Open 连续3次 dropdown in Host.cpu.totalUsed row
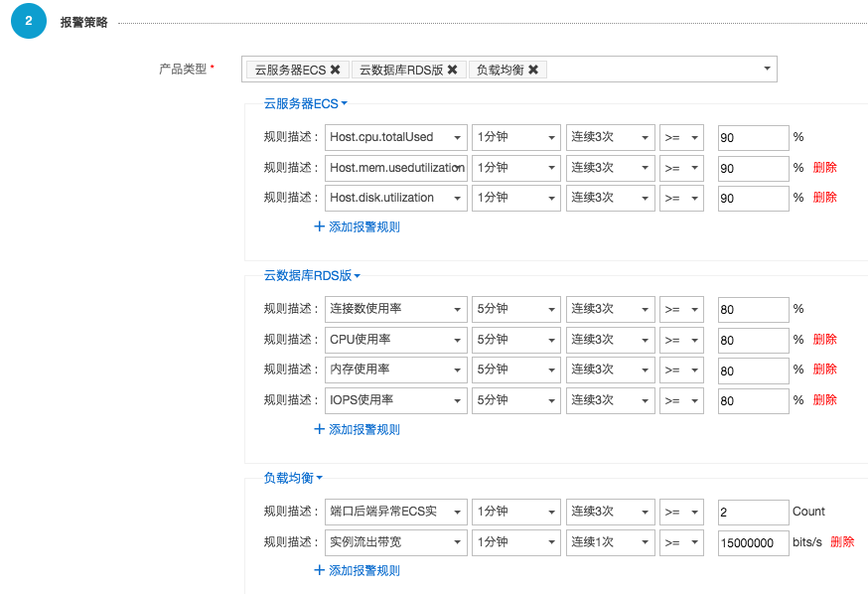 tap(610, 137)
